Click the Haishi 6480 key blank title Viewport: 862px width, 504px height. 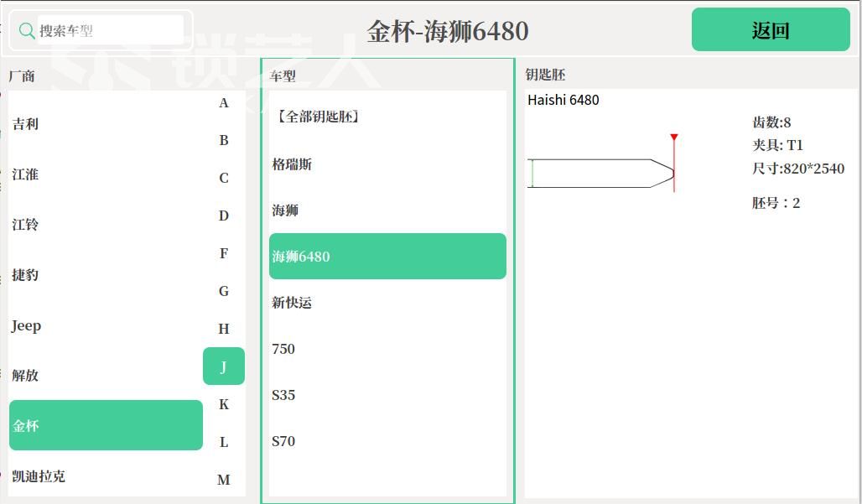(563, 100)
